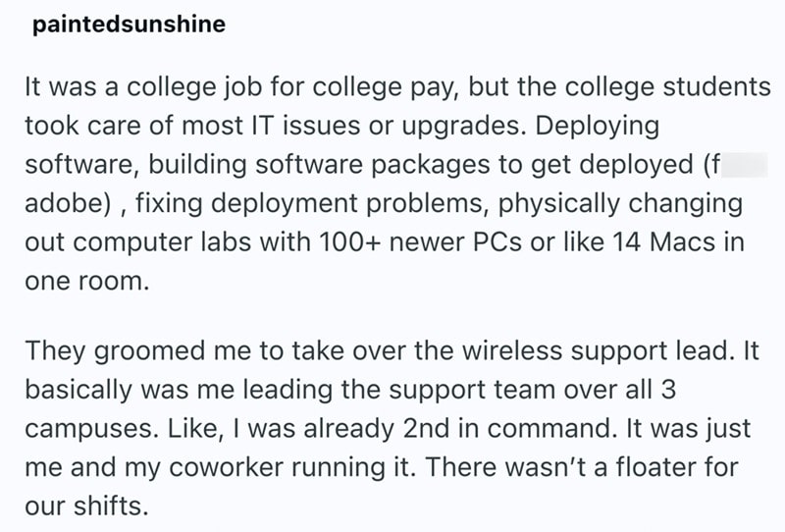The image size is (785, 532).
Task: Click the words 'IT issues'
Action: pyautogui.click(x=300, y=126)
